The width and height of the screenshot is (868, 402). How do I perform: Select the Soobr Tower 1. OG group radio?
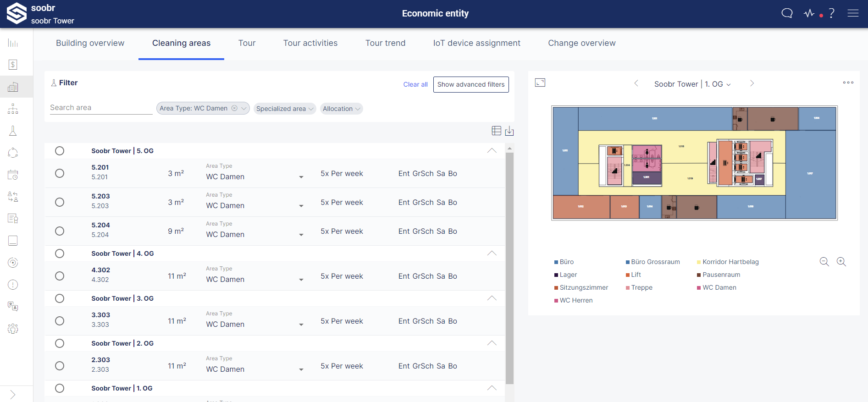coord(60,388)
